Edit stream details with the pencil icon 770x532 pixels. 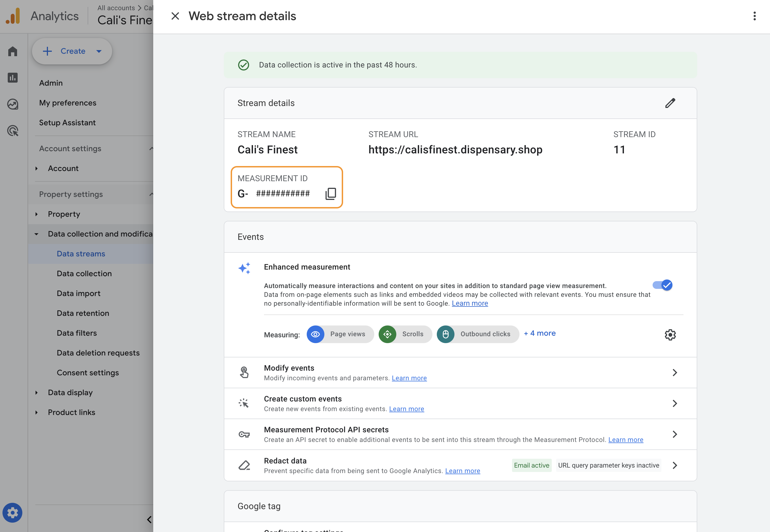point(670,103)
